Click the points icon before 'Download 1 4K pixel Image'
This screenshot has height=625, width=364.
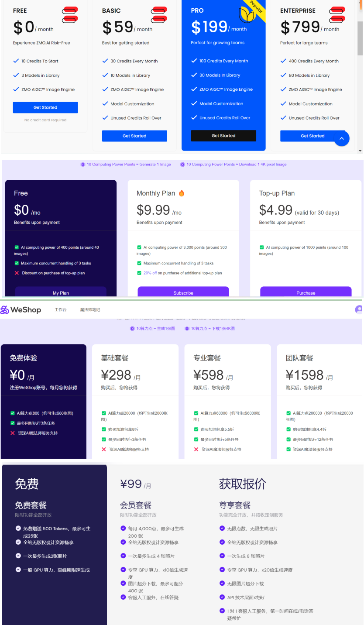point(182,165)
